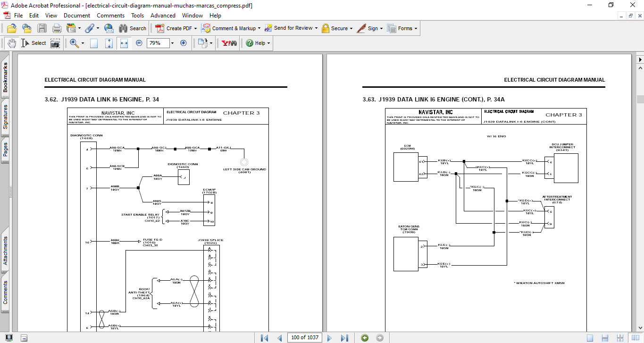Click the Create PDF button
Viewport: 644px width, 343px height.
[174, 28]
